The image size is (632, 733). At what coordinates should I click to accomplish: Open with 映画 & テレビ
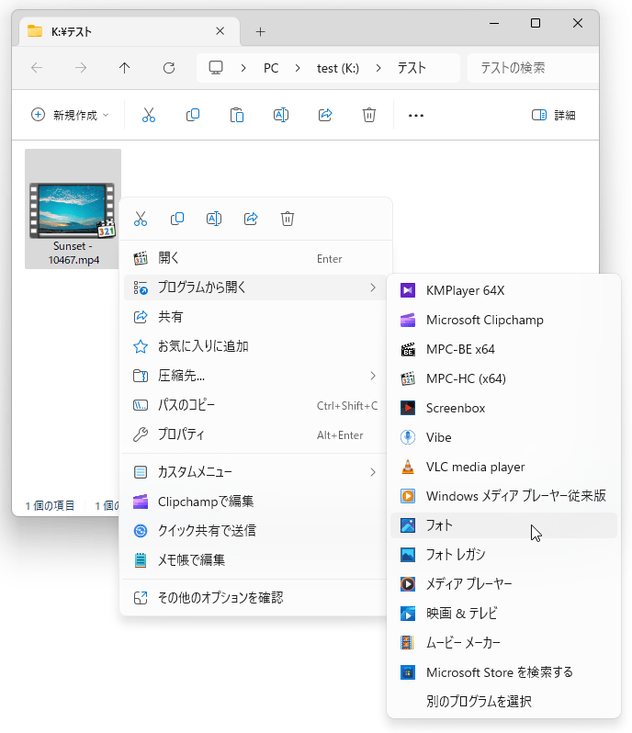(x=503, y=613)
